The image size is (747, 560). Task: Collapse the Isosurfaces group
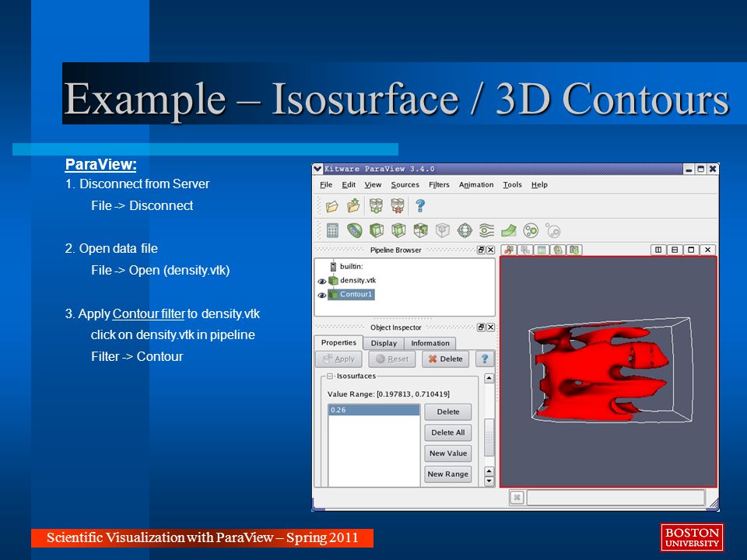pyautogui.click(x=330, y=376)
